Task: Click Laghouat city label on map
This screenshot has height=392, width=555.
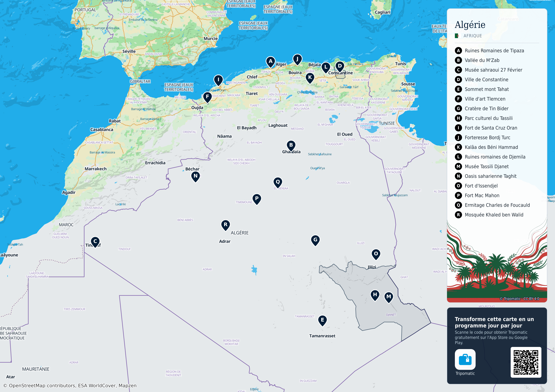Action: (x=278, y=125)
